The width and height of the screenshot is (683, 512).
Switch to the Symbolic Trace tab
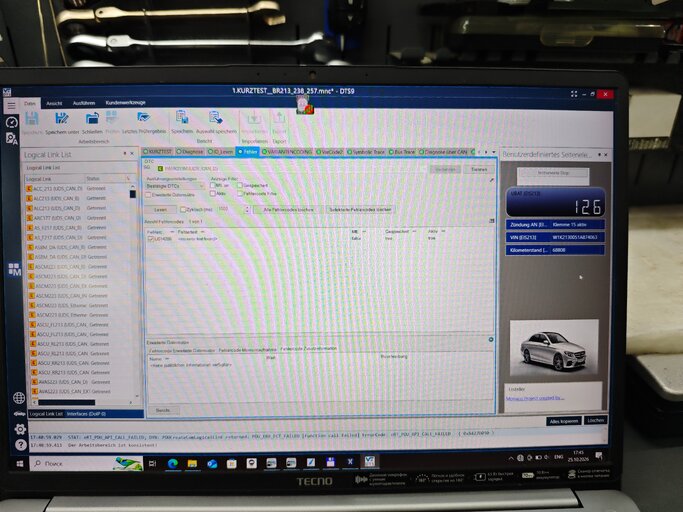(366, 152)
